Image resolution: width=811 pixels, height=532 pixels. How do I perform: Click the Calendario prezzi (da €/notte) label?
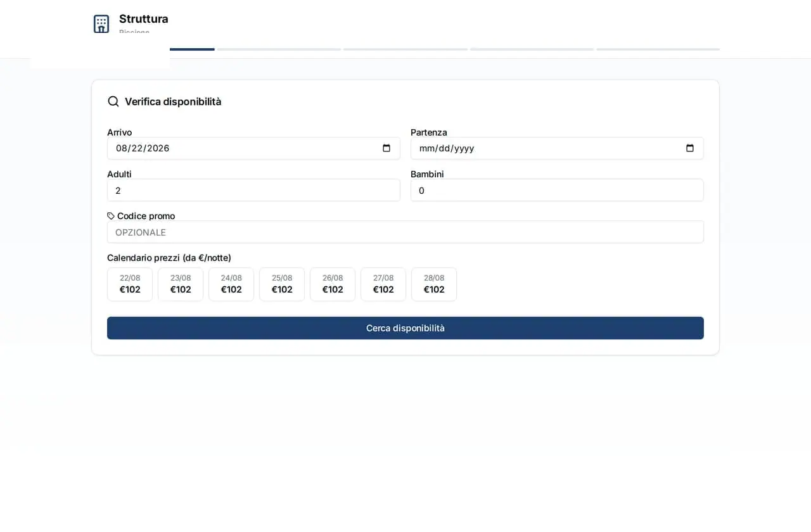click(x=169, y=258)
